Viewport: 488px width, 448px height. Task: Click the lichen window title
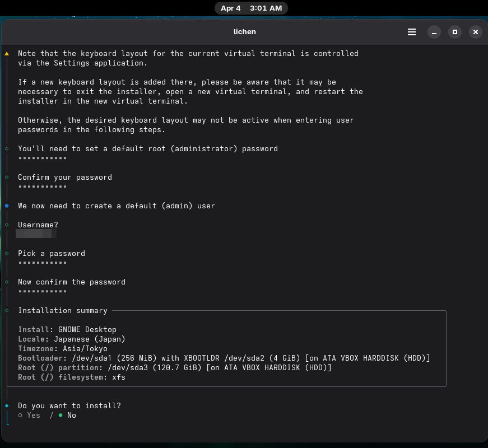pos(244,32)
